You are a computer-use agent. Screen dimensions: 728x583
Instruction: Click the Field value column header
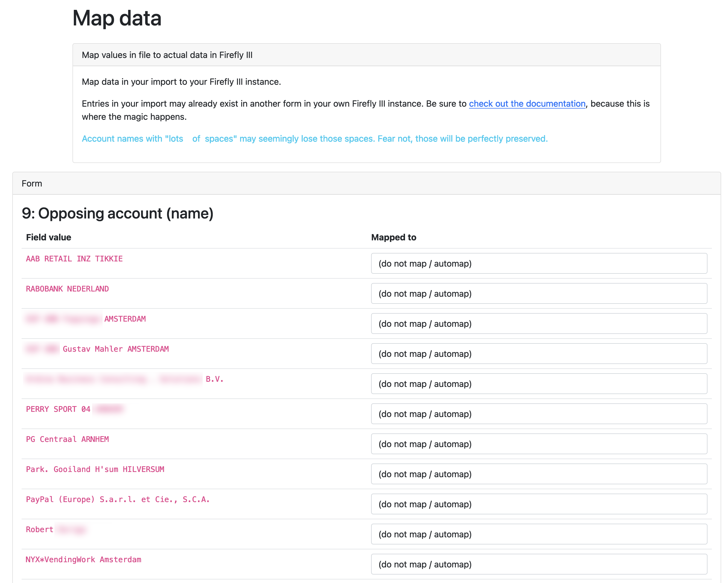pos(48,237)
